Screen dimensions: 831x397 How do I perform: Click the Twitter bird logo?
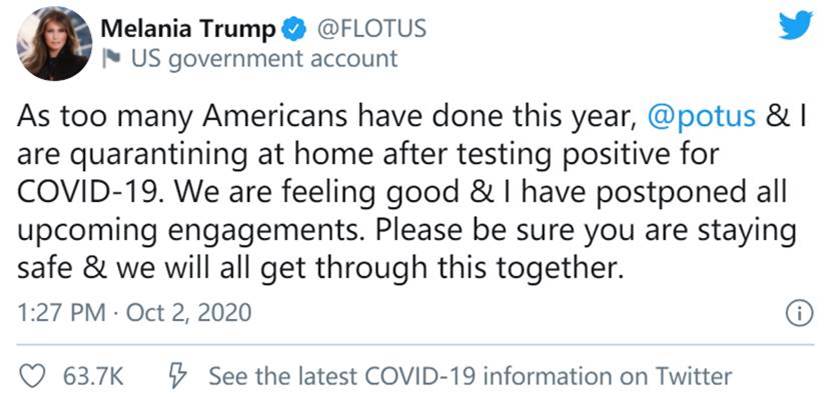795,25
